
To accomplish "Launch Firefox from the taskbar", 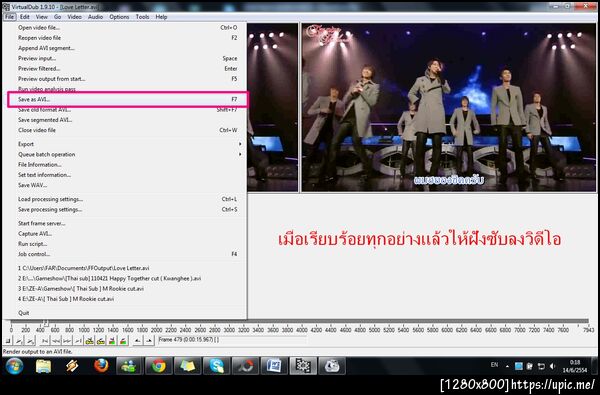I will point(101,366).
